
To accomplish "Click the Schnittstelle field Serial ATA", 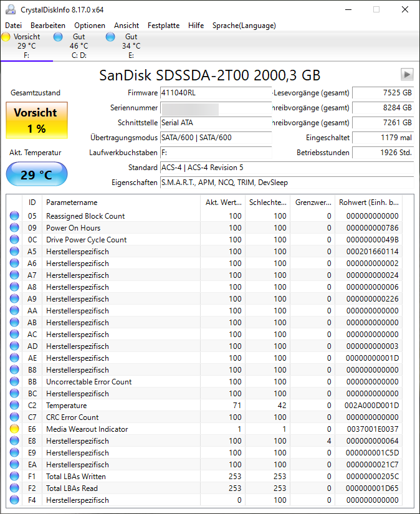I will 216,123.
